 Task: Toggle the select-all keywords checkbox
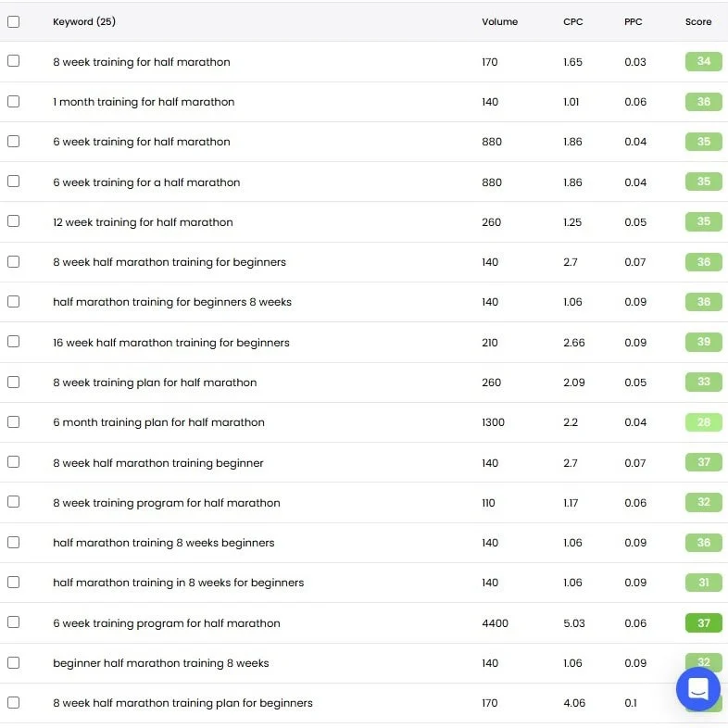point(13,21)
